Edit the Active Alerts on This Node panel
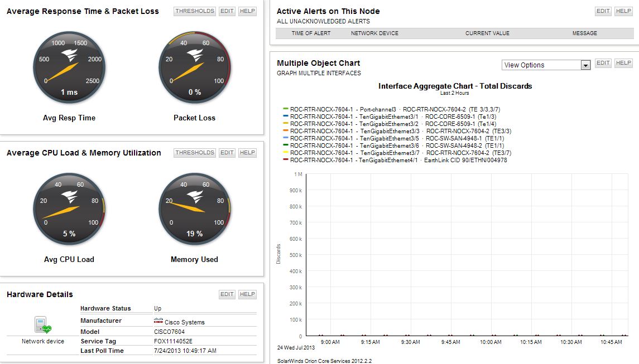 tap(603, 11)
